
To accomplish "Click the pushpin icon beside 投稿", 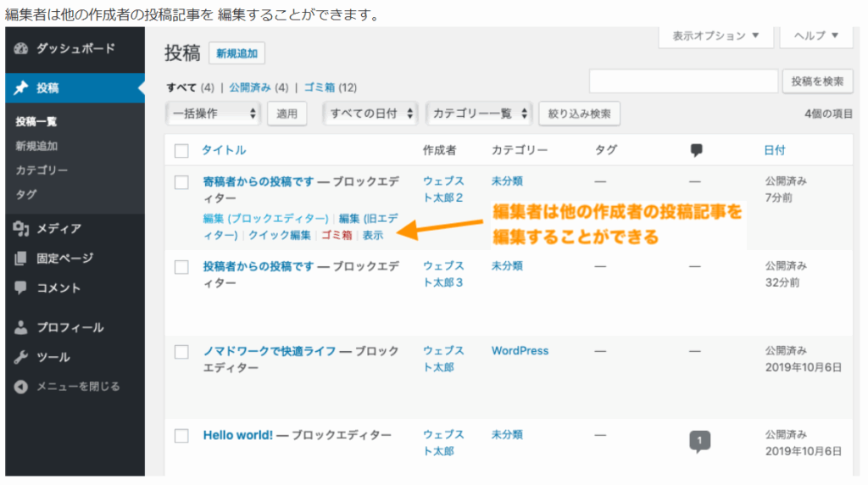I will (22, 88).
